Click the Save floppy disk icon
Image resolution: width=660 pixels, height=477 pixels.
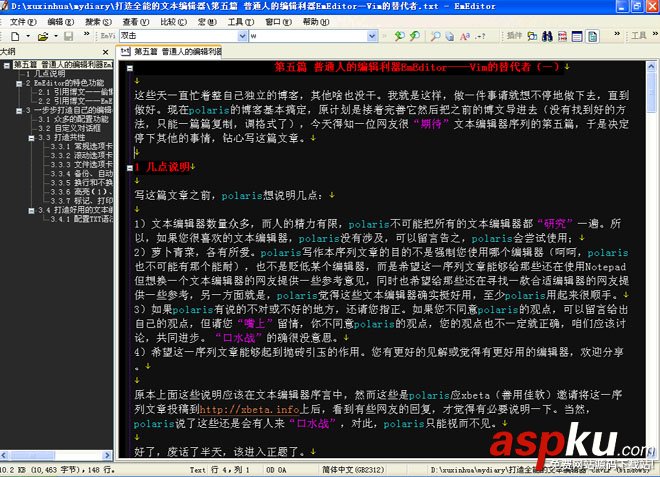point(69,36)
